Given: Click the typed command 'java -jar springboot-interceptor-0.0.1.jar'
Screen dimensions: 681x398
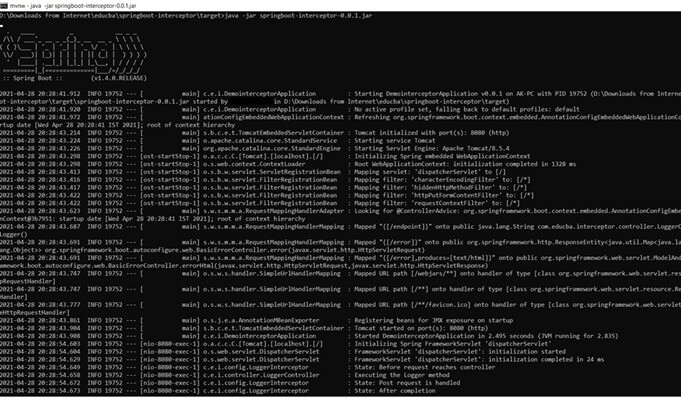Looking at the screenshot, I should [298, 16].
